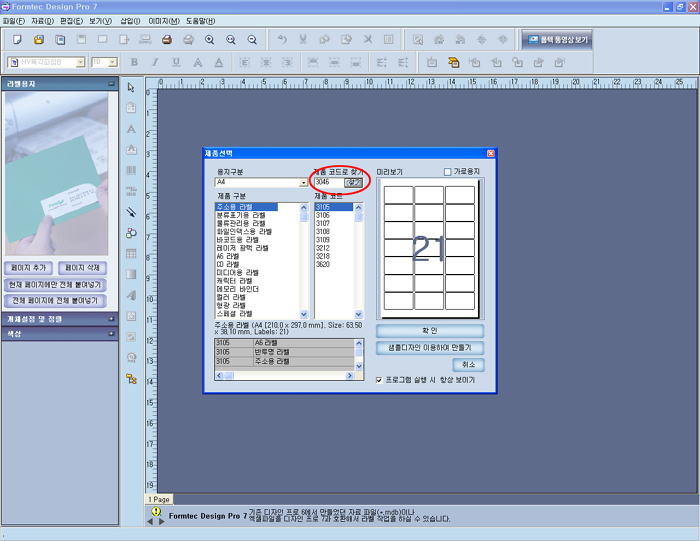Select the arrow Pointer tool

(131, 87)
